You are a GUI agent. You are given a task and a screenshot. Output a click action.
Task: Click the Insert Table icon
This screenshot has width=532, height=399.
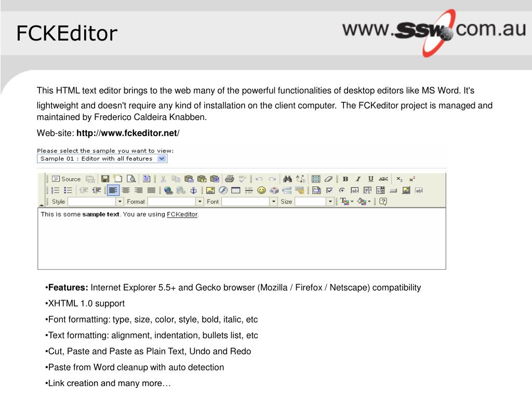235,190
